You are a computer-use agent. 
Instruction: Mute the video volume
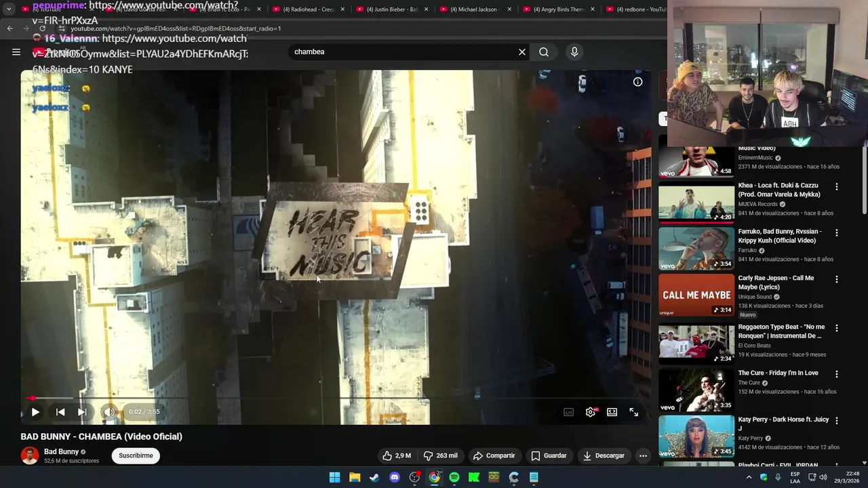(x=109, y=411)
